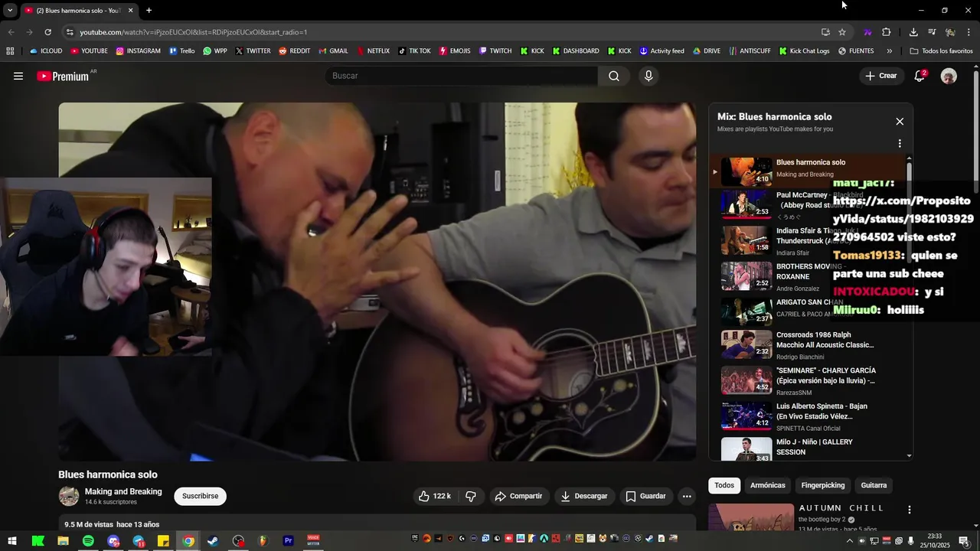Show hidden system tray icons
The image size is (980, 551).
849,541
